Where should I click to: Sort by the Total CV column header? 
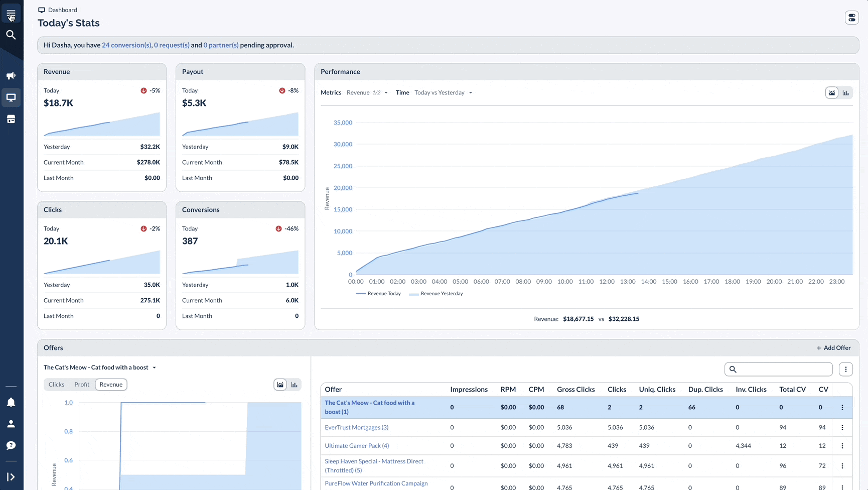coord(792,390)
